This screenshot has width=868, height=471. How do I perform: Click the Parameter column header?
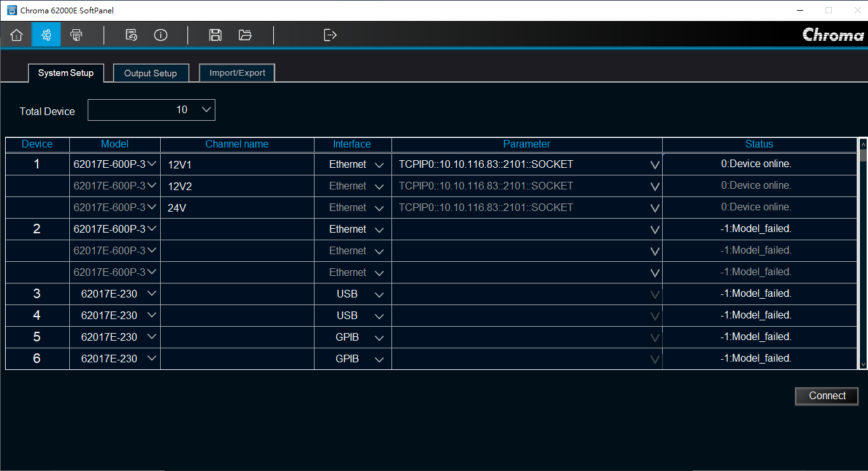pyautogui.click(x=527, y=144)
